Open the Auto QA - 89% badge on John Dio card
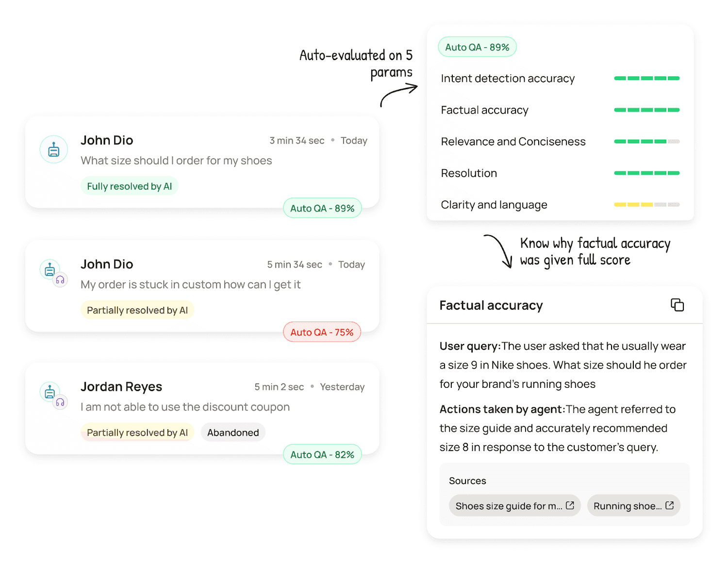Viewport: 728px width, 563px height. (x=322, y=208)
